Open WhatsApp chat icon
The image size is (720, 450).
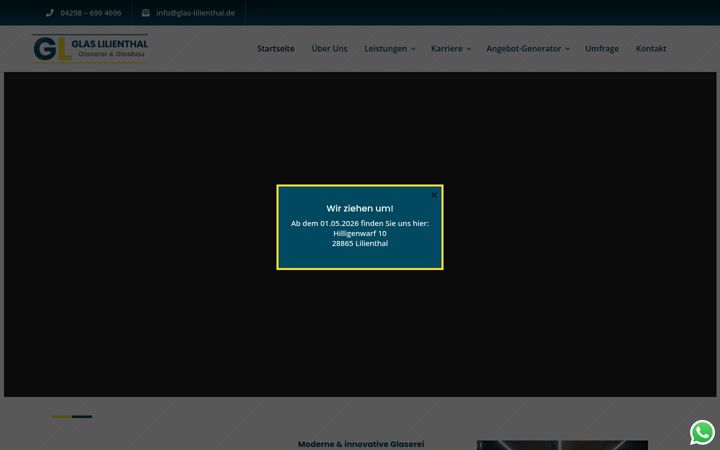tap(702, 432)
